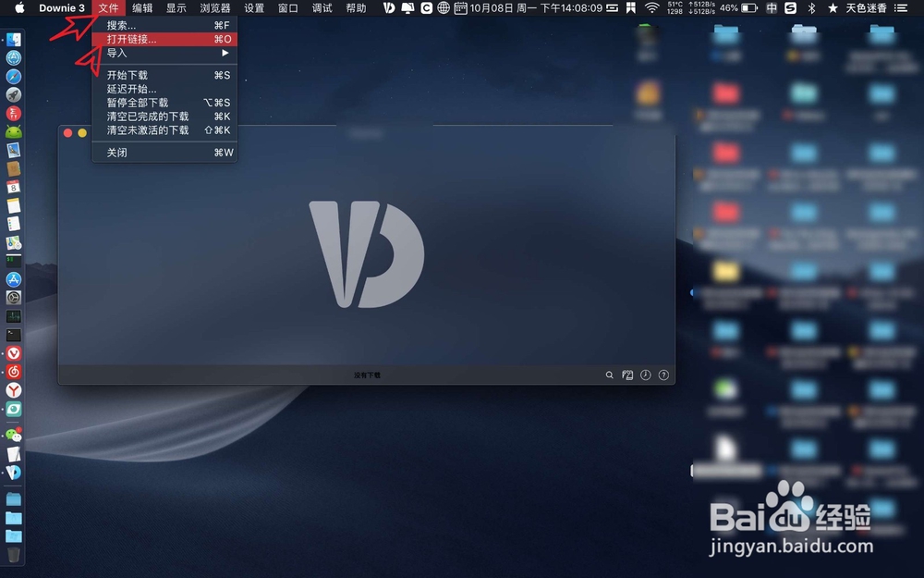Open Android robot icon in Dock
This screenshot has height=578, width=924.
(x=14, y=131)
